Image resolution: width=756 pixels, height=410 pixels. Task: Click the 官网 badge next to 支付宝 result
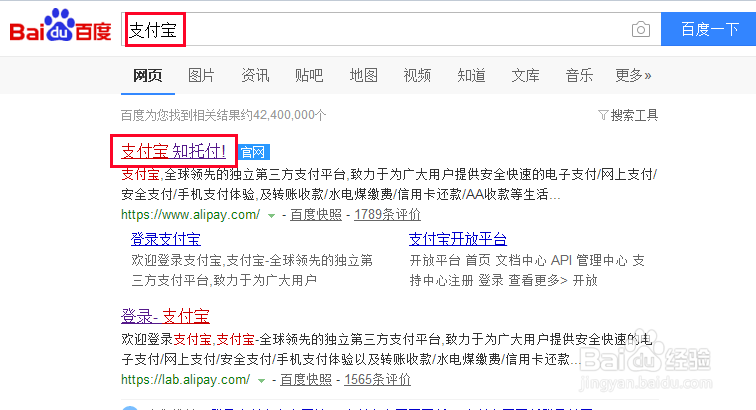tap(253, 152)
